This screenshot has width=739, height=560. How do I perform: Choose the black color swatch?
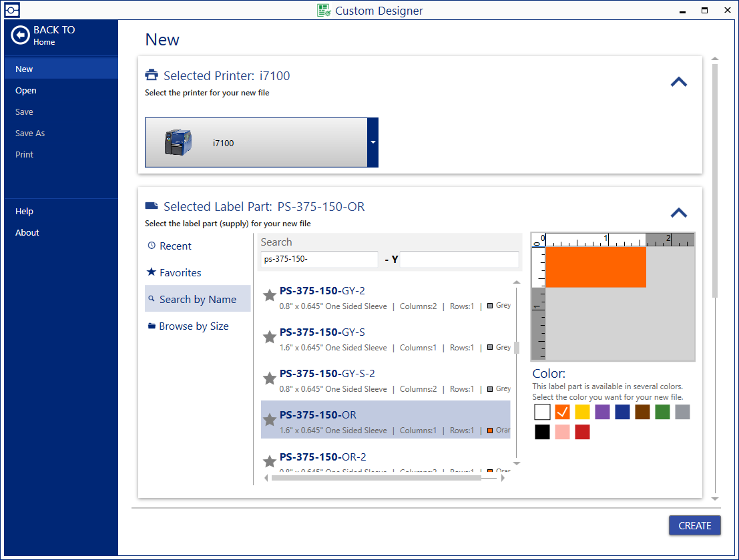pyautogui.click(x=542, y=432)
